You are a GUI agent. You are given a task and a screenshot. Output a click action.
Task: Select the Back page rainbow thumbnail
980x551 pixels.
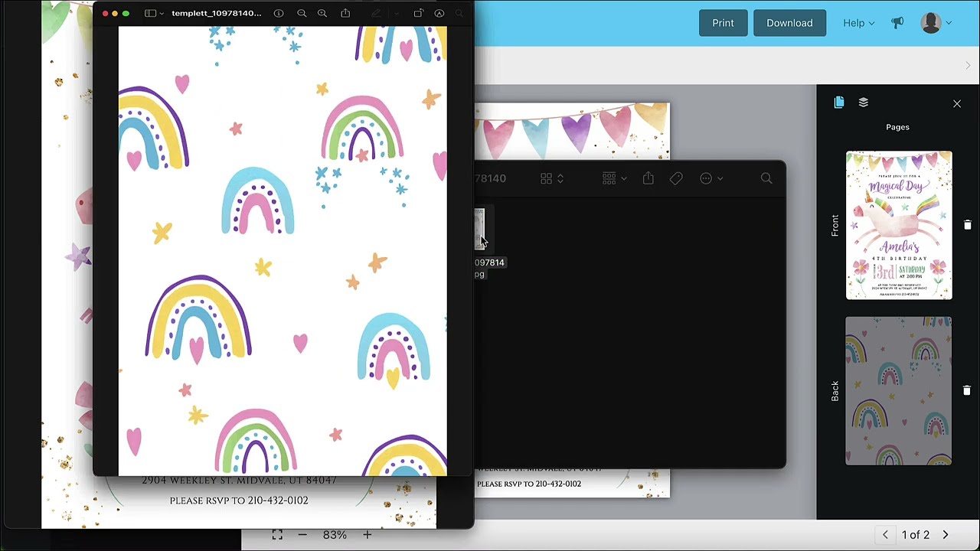[x=899, y=390]
